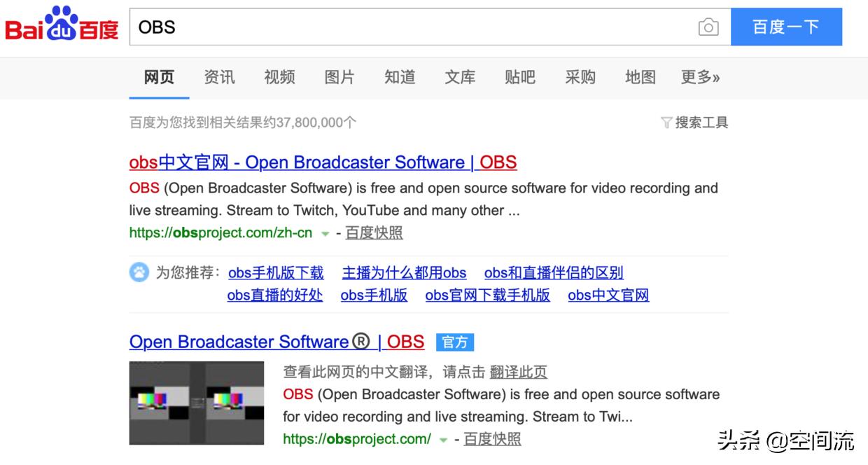Viewport: 868px width, 465px height.
Task: Open 搜索工具 search tools
Action: 701,123
